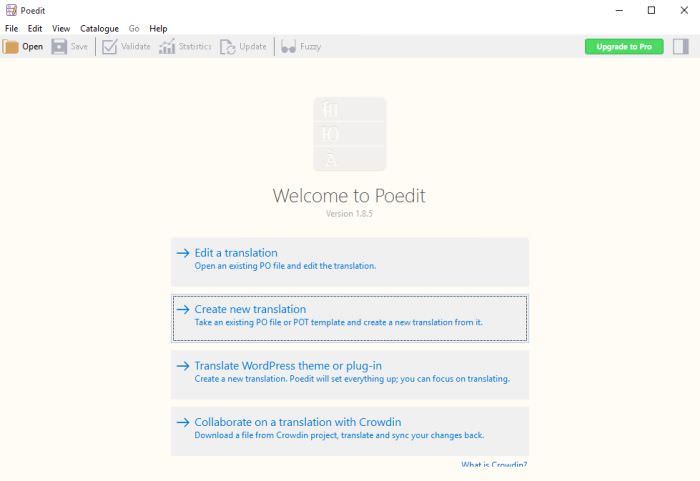Click the Save toolbar label

click(79, 46)
